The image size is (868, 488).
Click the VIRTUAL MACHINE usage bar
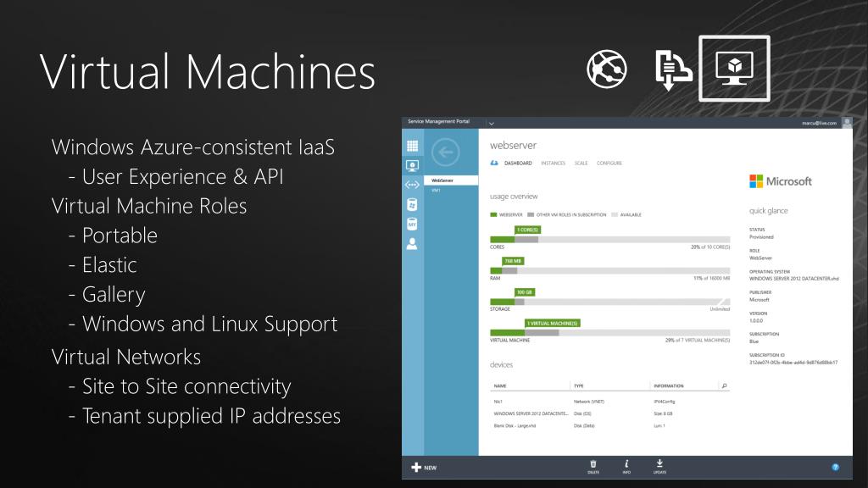click(x=610, y=333)
